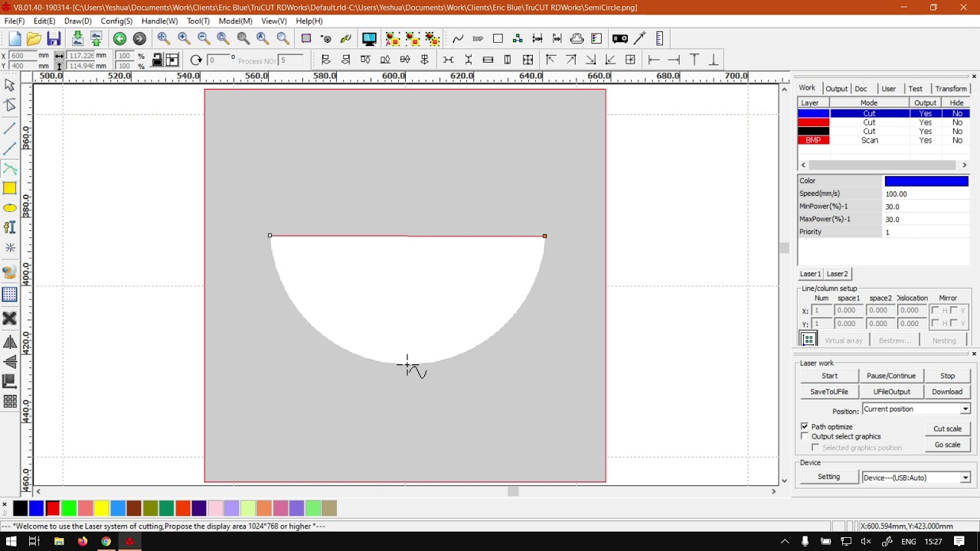
Task: Choose the text tool in sidebar
Action: (x=10, y=227)
